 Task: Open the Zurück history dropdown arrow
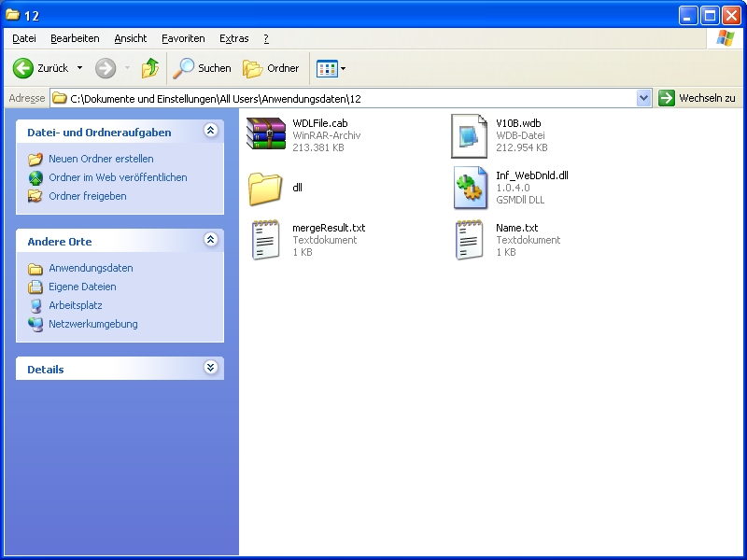click(x=79, y=68)
